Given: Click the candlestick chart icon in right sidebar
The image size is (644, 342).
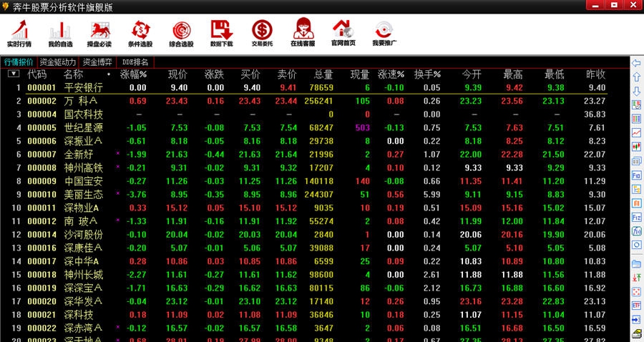Looking at the screenshot, I should (x=636, y=146).
